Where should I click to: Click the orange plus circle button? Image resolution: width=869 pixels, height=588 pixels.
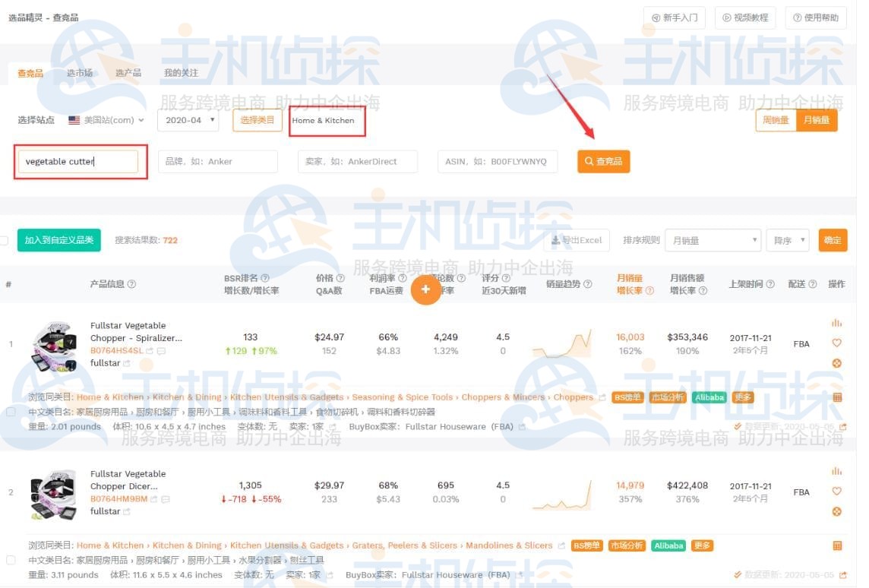coord(425,289)
